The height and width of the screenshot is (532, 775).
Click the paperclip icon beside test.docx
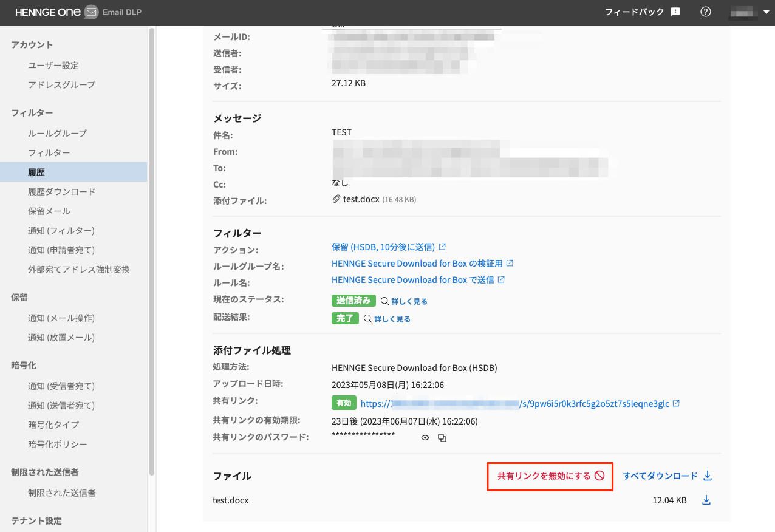coord(336,199)
